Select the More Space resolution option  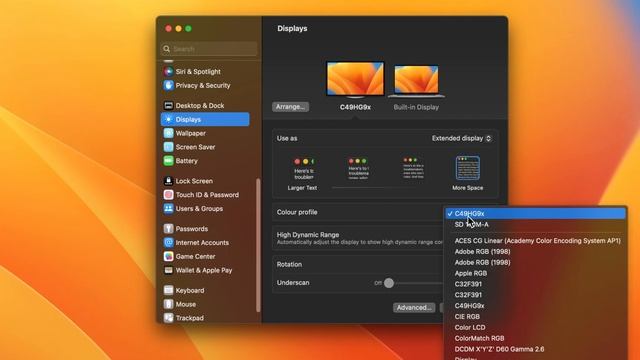tap(467, 173)
